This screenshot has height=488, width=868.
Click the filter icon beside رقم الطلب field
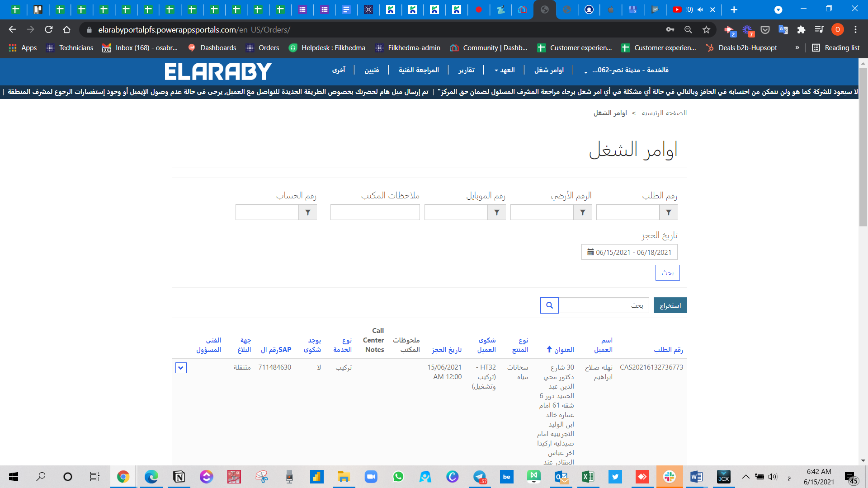click(668, 212)
